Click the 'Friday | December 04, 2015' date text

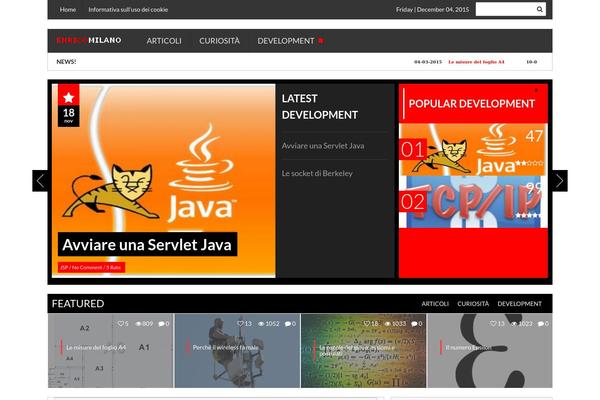coord(432,10)
